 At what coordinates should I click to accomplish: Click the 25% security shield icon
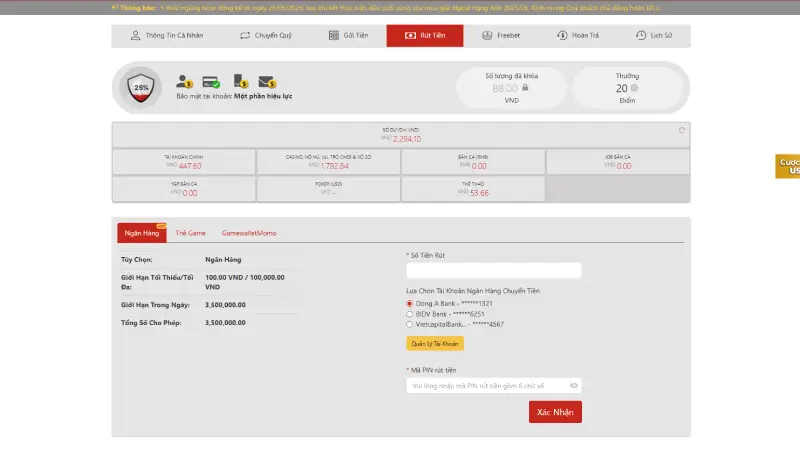click(142, 87)
